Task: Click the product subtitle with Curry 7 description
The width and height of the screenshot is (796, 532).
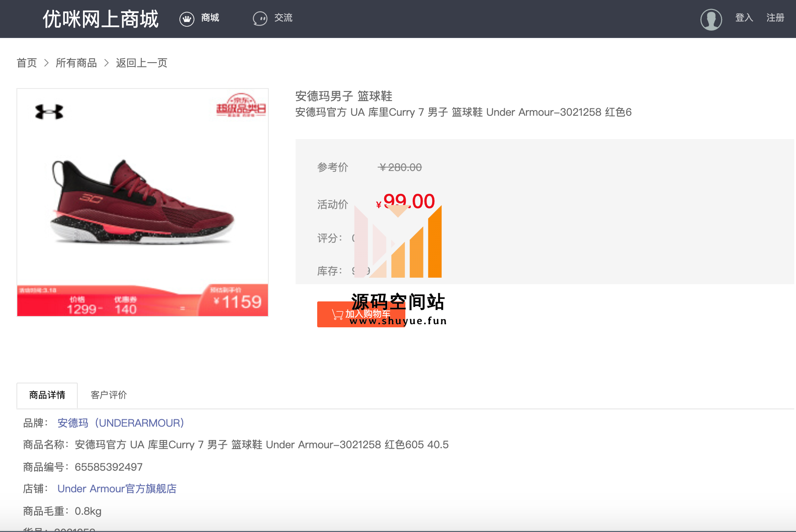Action: click(463, 112)
